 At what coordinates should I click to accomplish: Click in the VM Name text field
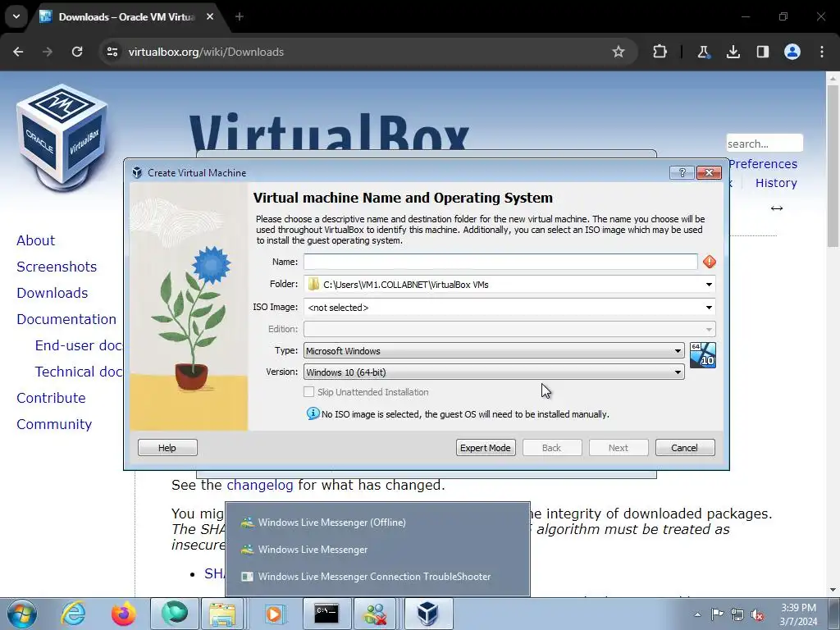[x=500, y=262]
